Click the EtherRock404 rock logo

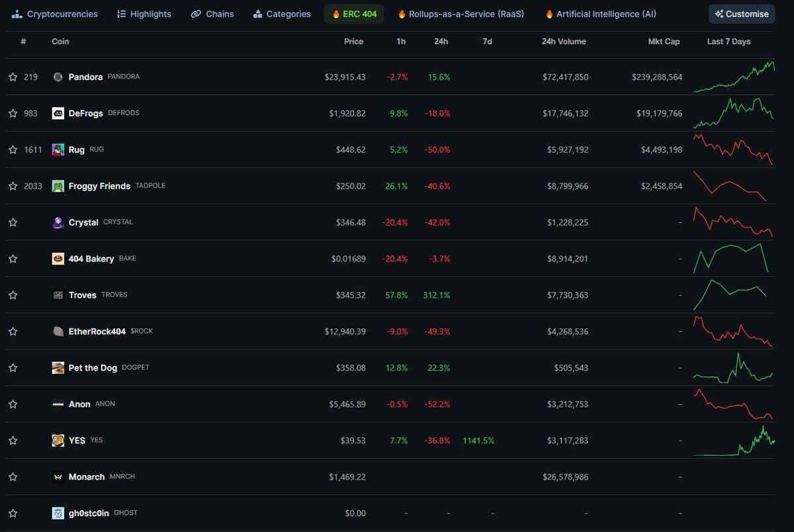click(x=58, y=332)
